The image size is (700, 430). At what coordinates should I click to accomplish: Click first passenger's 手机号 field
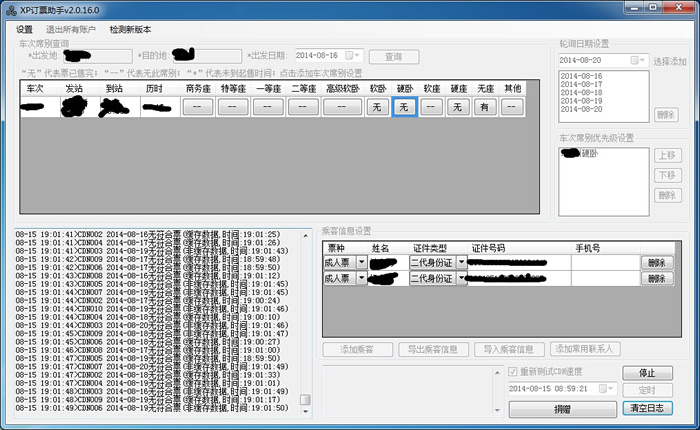point(591,262)
